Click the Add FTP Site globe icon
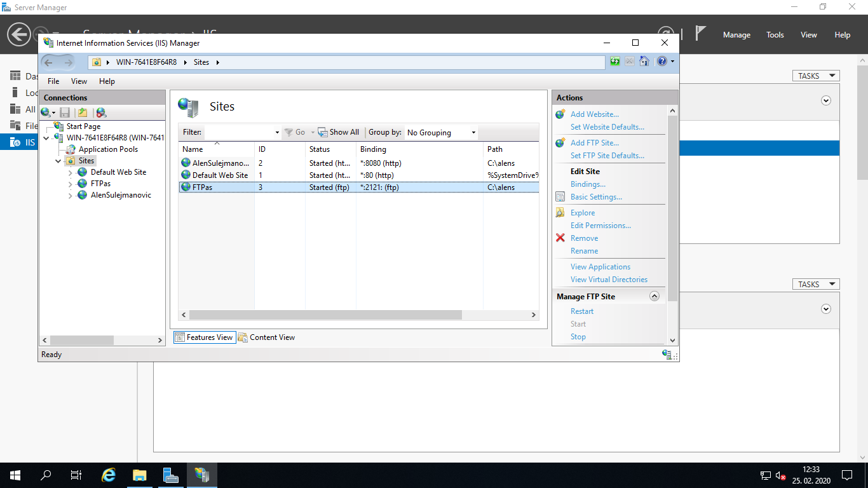868x488 pixels. 560,143
